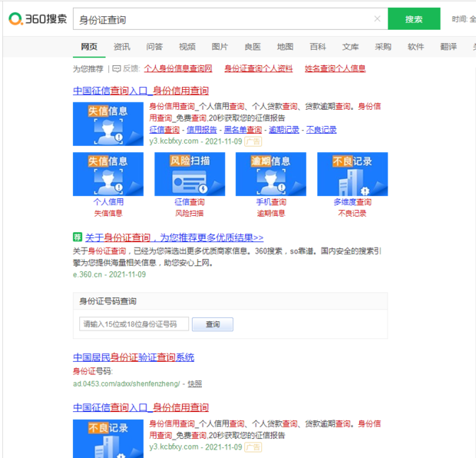Open suggested search 姓名查询个人信息
This screenshot has width=476, height=458.
coord(336,68)
